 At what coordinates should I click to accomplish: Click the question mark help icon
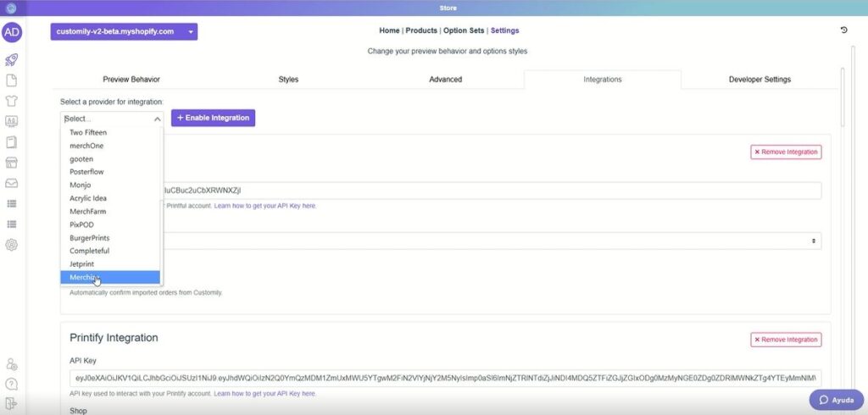point(12,384)
